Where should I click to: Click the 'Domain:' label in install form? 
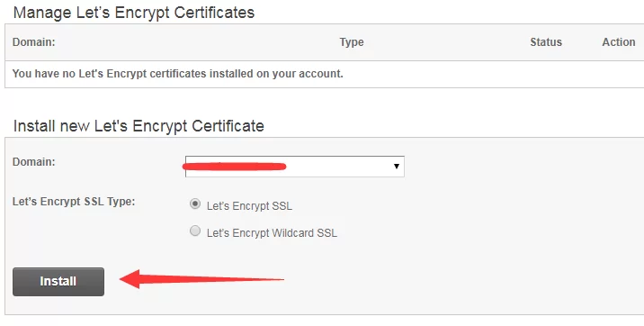point(33,161)
